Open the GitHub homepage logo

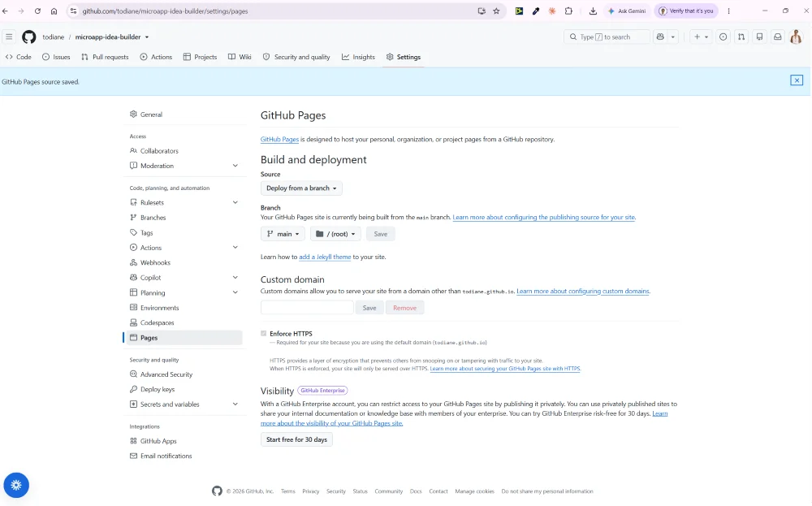click(29, 37)
